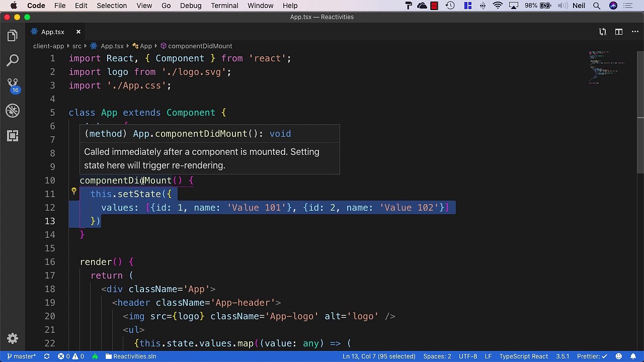The image size is (644, 362).
Task: Open the Explorer view in activity bar
Action: [x=13, y=36]
